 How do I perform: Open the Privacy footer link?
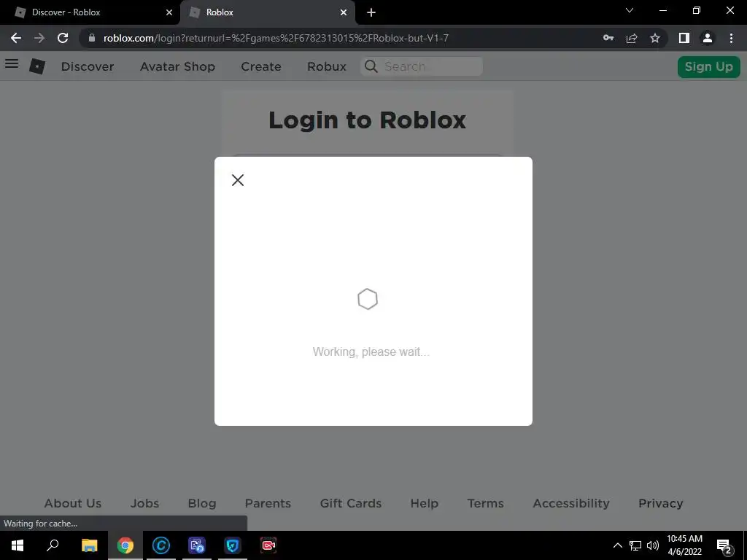tap(661, 503)
